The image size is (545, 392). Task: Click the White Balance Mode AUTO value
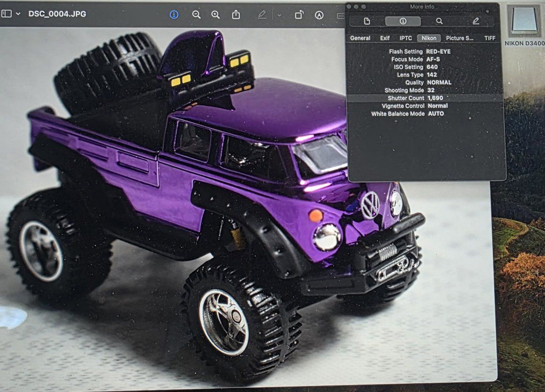click(436, 114)
